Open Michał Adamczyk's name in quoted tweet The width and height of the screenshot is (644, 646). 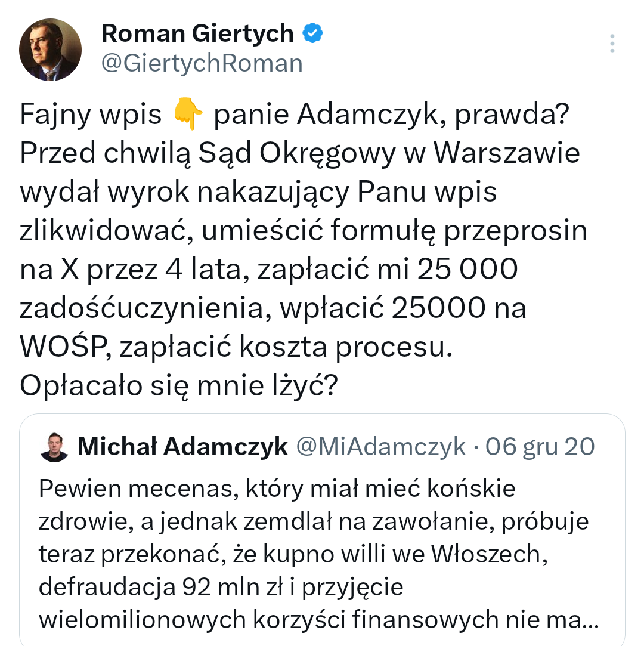[x=182, y=446]
